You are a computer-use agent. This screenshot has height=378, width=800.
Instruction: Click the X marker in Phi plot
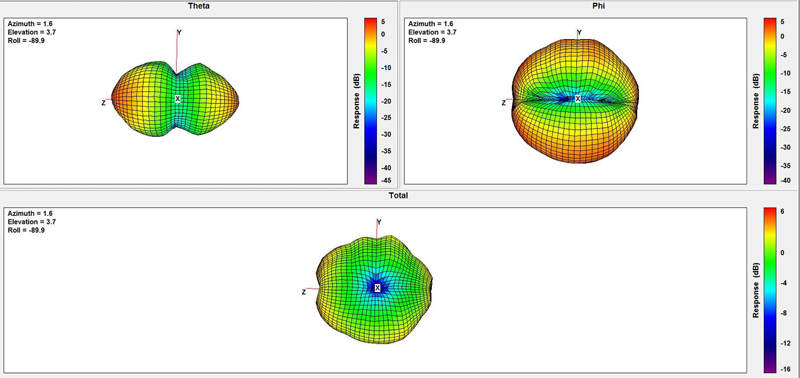pos(578,99)
